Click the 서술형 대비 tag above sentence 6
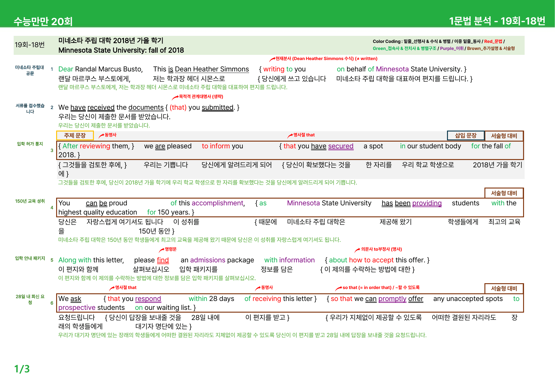The image size is (555, 392). (x=504, y=288)
